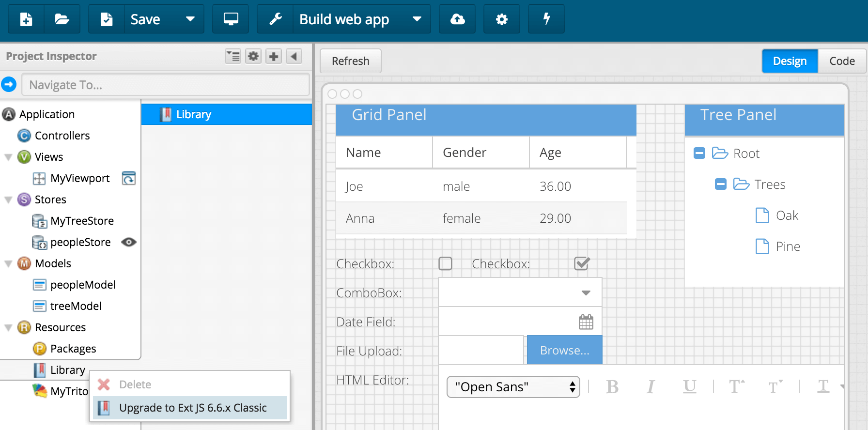Select the Pine leaf node
Viewport: 868px width, 430px height.
point(788,246)
